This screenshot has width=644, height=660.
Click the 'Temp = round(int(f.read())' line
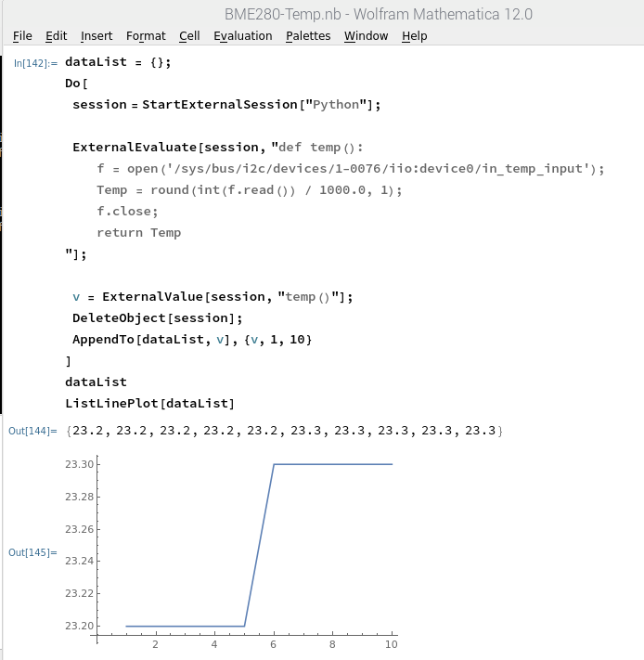click(x=250, y=190)
